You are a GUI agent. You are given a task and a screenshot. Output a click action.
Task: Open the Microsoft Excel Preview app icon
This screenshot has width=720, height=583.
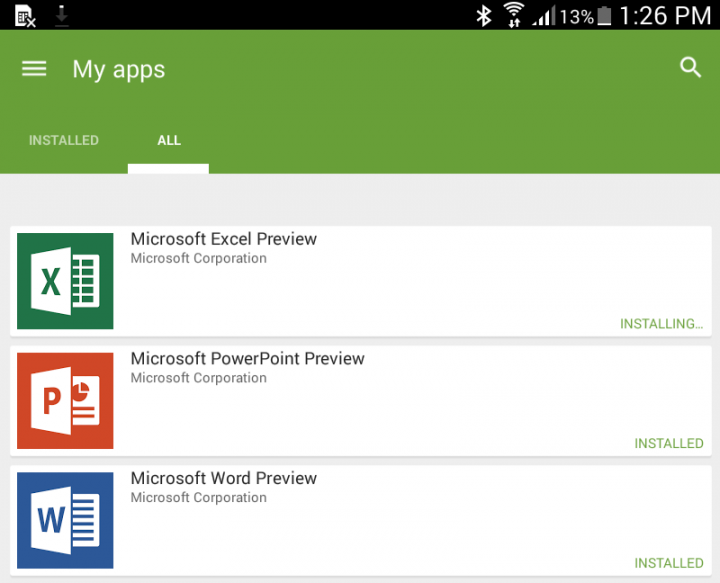click(65, 281)
